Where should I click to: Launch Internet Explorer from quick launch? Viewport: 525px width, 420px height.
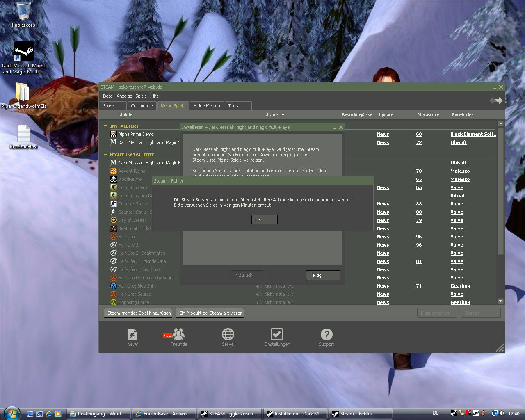click(x=49, y=414)
